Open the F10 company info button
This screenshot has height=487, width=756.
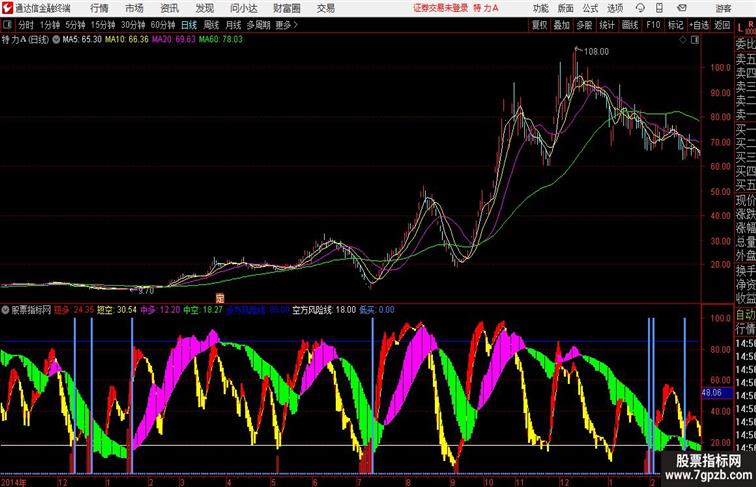click(x=653, y=25)
